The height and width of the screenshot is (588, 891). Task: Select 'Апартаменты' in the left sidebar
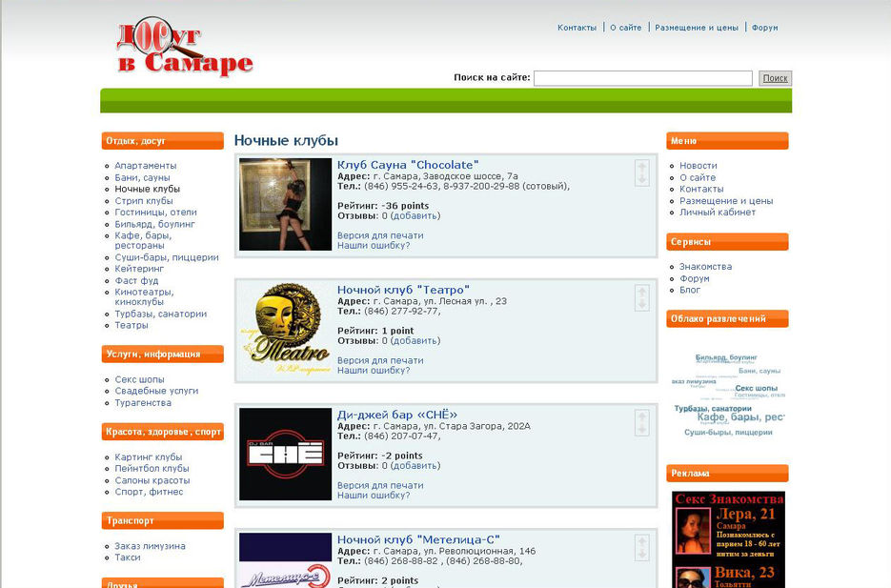tap(146, 165)
